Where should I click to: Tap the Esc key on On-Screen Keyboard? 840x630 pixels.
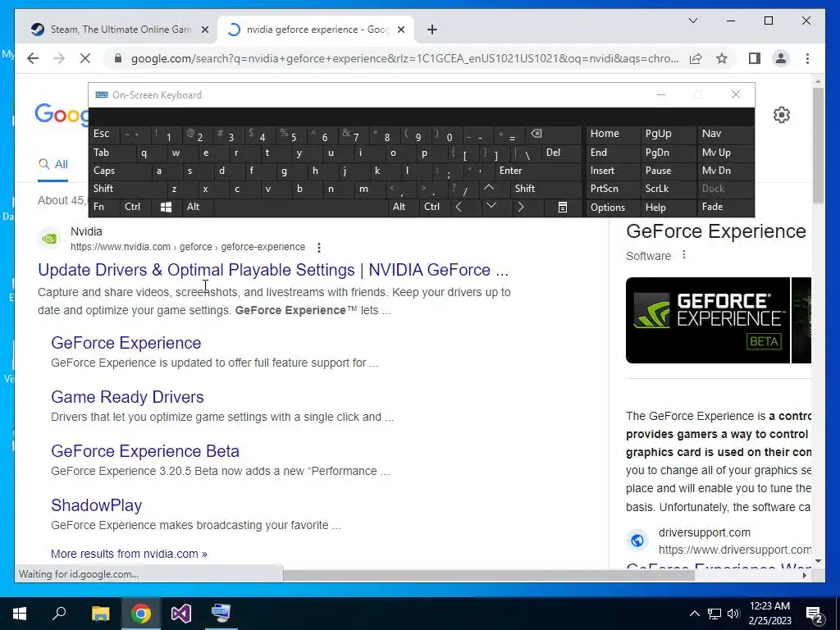pyautogui.click(x=104, y=134)
